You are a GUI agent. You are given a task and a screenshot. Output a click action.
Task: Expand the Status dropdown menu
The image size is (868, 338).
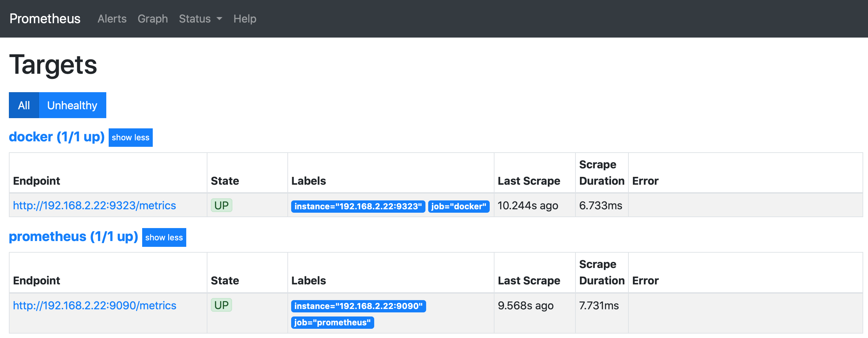[x=201, y=19]
